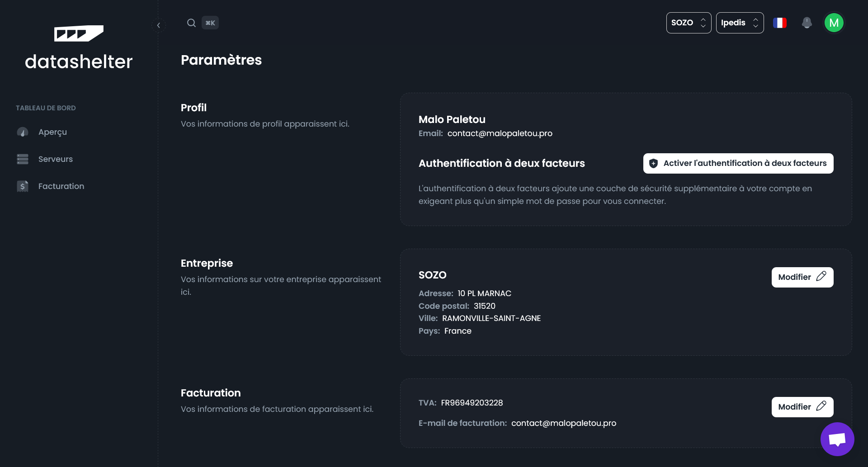Click the Aperçu gauge icon
The width and height of the screenshot is (868, 467).
pos(22,132)
